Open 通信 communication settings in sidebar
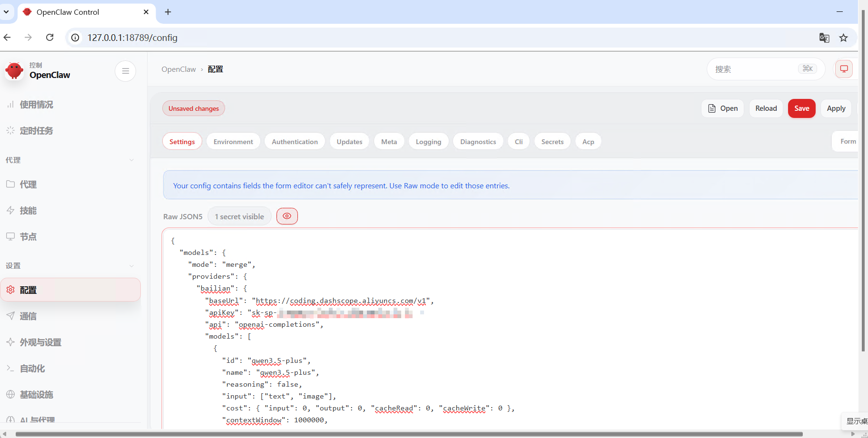The image size is (868, 438). point(28,316)
